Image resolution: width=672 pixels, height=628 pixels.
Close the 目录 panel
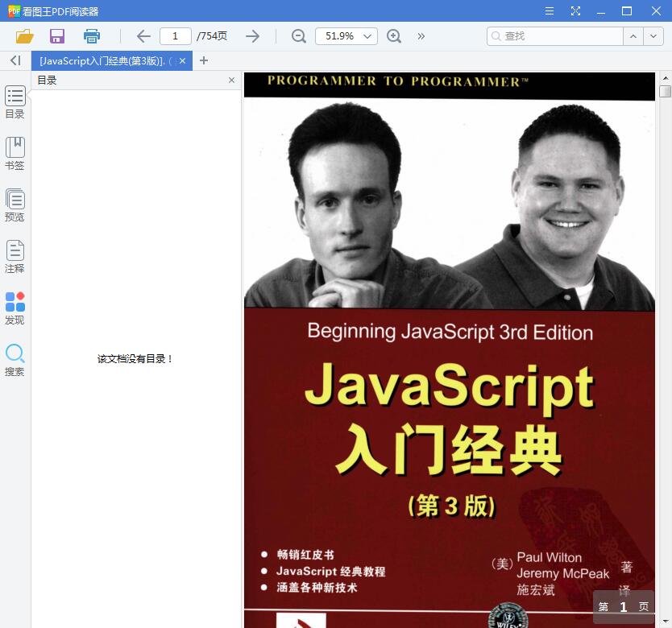pyautogui.click(x=231, y=80)
